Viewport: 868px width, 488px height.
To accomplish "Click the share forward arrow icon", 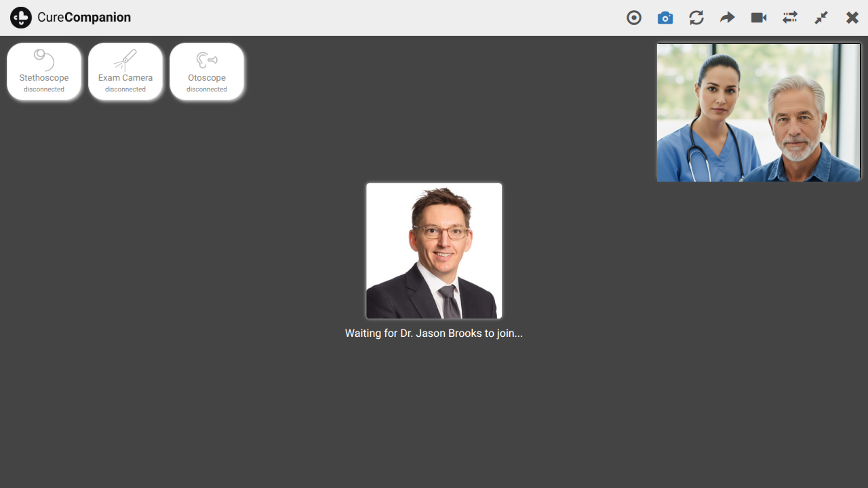I will (x=728, y=18).
